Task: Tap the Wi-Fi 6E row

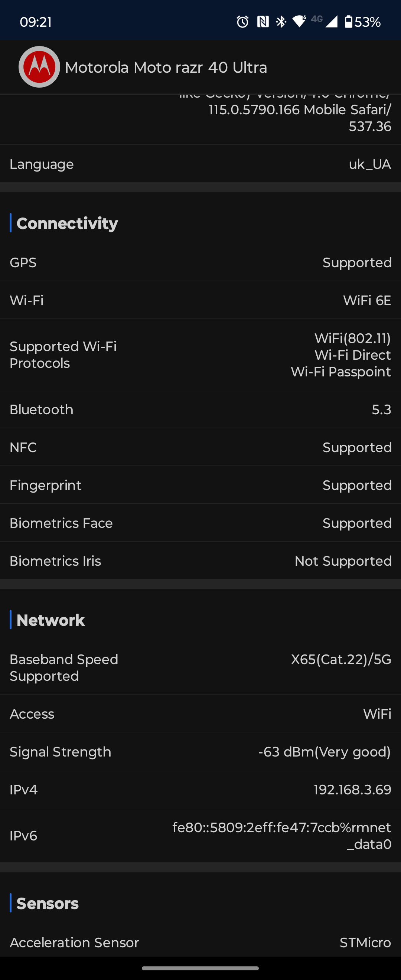Action: pyautogui.click(x=200, y=300)
